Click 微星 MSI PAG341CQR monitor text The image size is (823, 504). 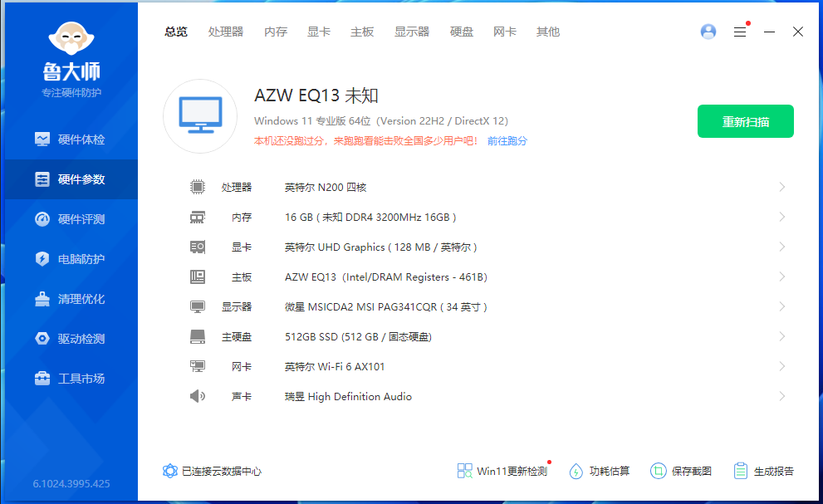(386, 307)
